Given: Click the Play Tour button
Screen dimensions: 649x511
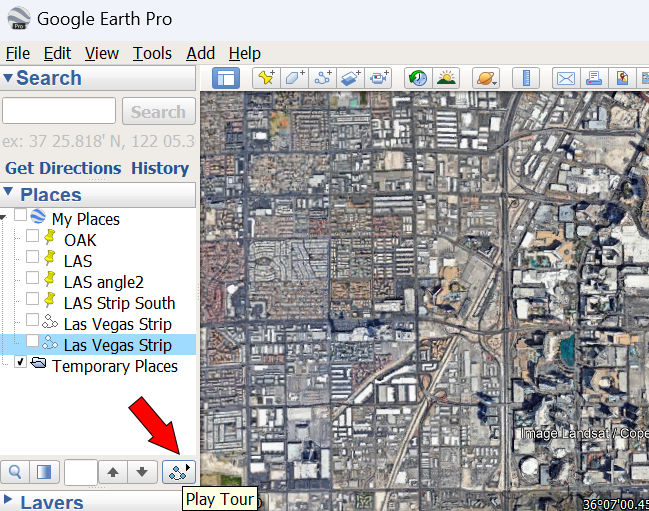Looking at the screenshot, I should tap(179, 472).
